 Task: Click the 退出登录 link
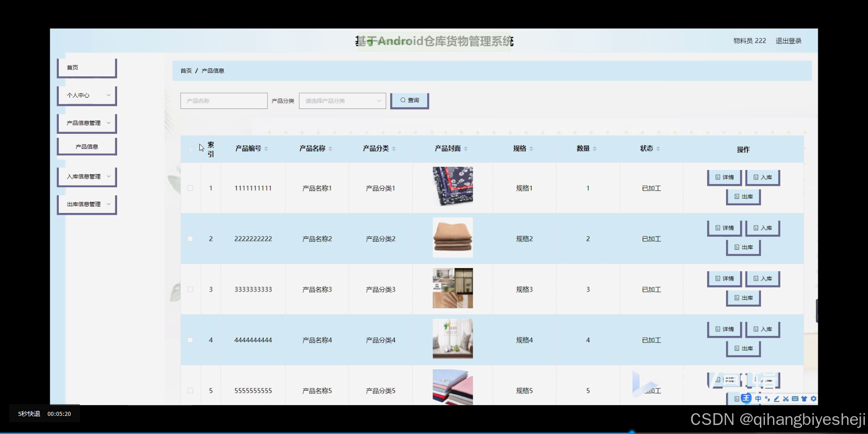788,40
